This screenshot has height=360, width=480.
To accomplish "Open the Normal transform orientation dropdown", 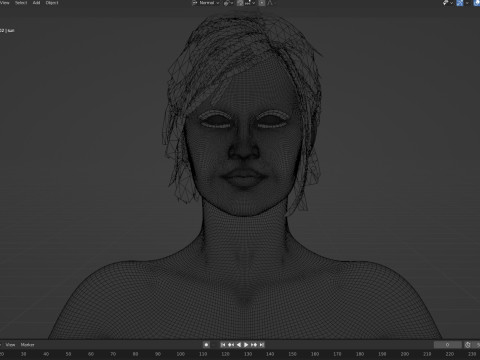I will pos(206,3).
